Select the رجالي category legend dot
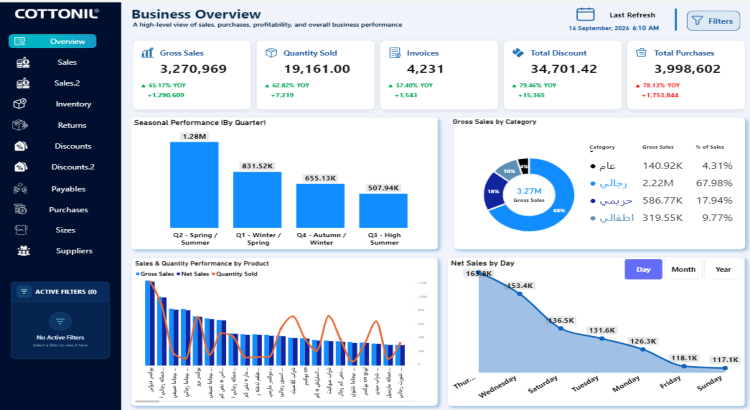 click(x=593, y=183)
